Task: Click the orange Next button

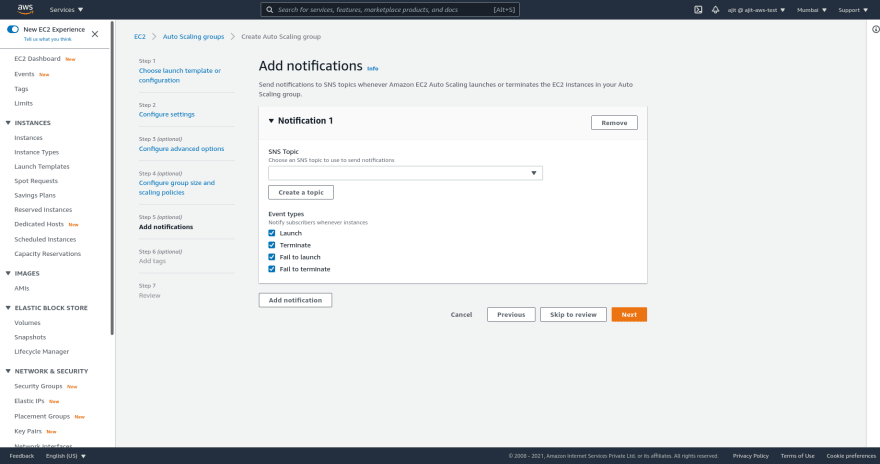Action: click(629, 315)
